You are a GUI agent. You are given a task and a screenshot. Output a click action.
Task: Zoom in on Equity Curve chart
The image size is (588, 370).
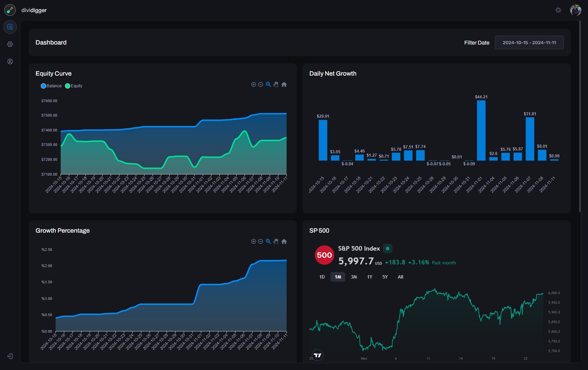coord(253,85)
